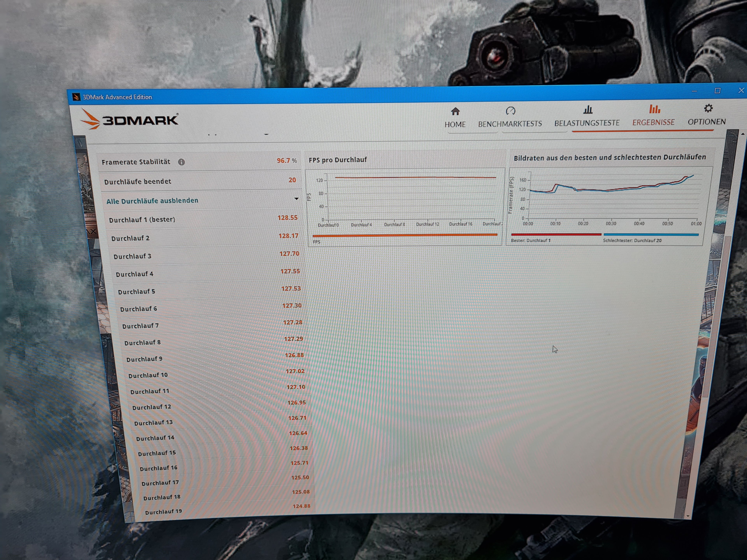The width and height of the screenshot is (747, 560).
Task: Click the 3DMark logo
Action: [130, 120]
